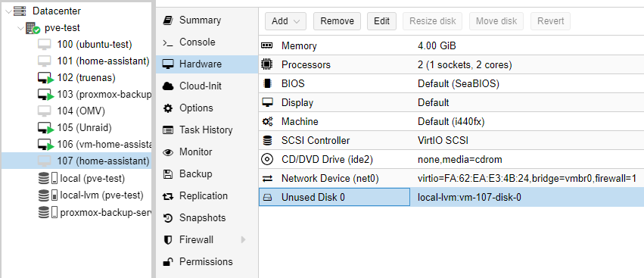Click the pve-test node icon
The height and width of the screenshot is (278, 644).
point(33,28)
